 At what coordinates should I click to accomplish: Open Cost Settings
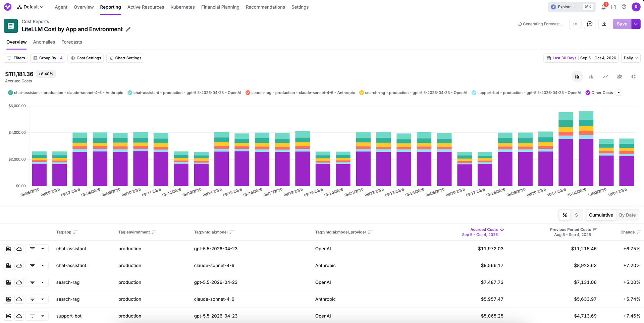(x=86, y=58)
